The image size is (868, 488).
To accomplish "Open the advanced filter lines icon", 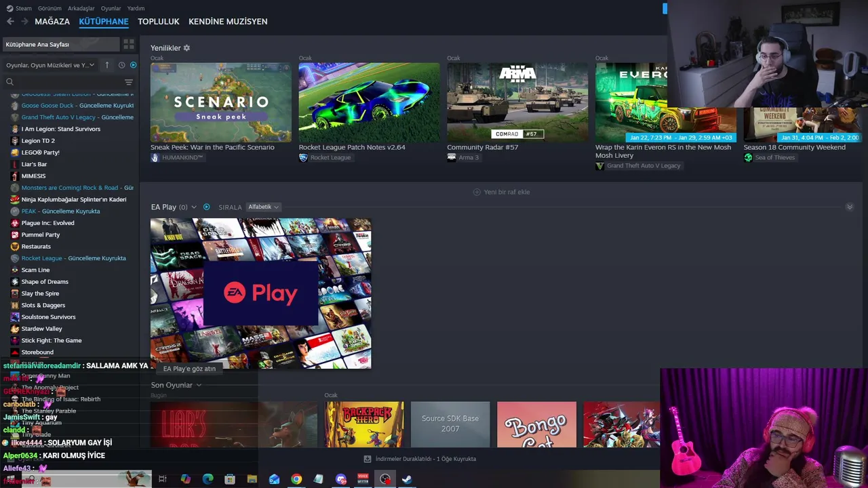I will click(128, 82).
